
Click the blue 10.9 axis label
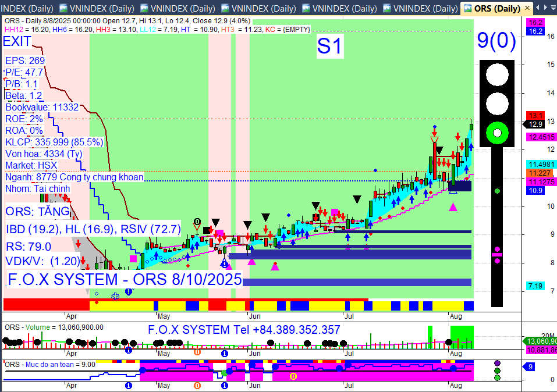535,191
